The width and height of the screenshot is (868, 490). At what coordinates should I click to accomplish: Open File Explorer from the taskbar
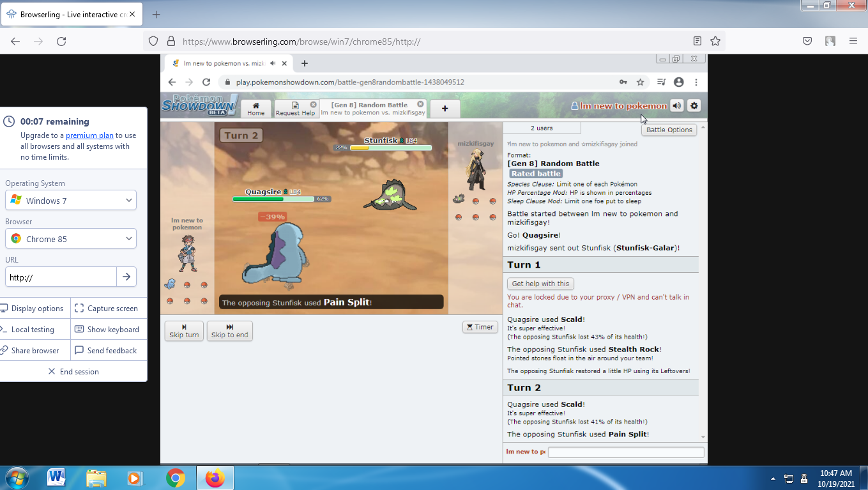point(96,478)
